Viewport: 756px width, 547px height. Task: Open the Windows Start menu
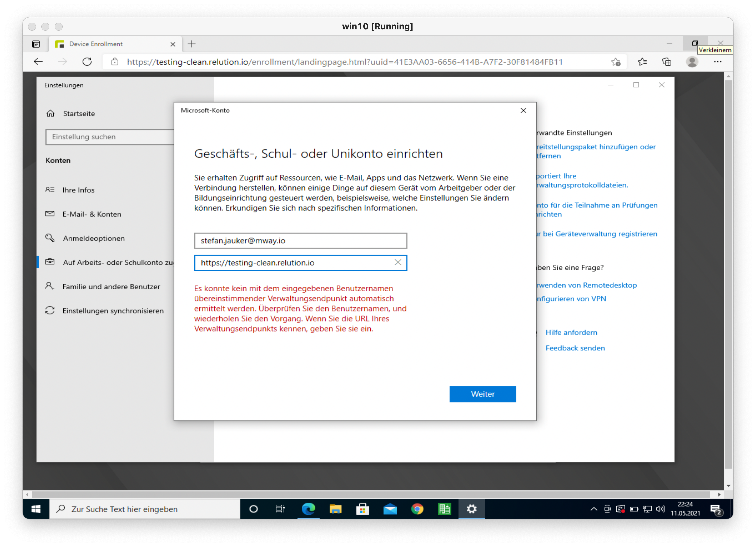[x=36, y=509]
